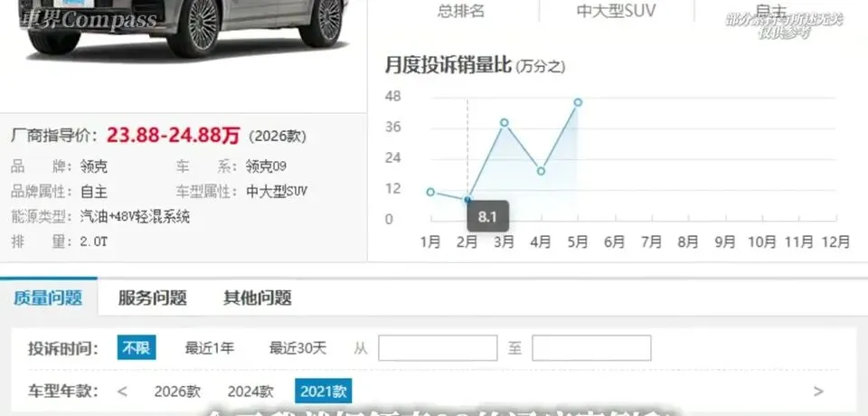Go to next model years arrow
Image resolution: width=868 pixels, height=416 pixels.
(818, 392)
